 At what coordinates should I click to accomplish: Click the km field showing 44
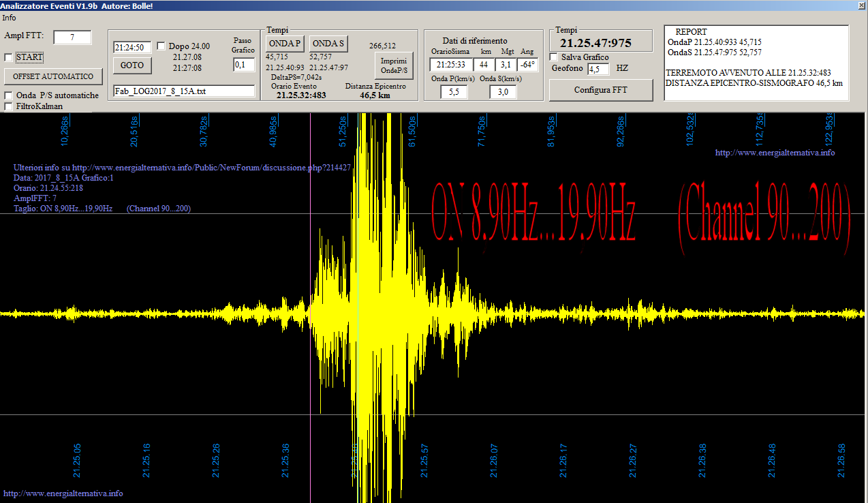pos(484,65)
